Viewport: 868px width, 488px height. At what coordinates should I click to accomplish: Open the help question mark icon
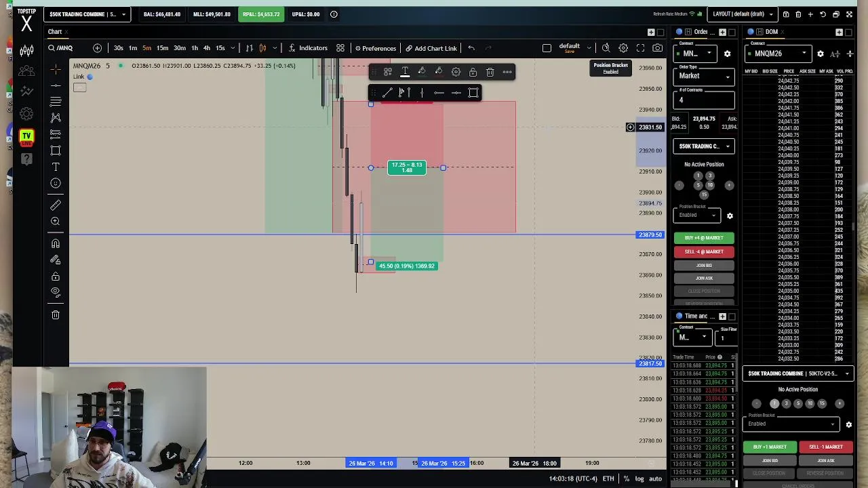(26, 159)
